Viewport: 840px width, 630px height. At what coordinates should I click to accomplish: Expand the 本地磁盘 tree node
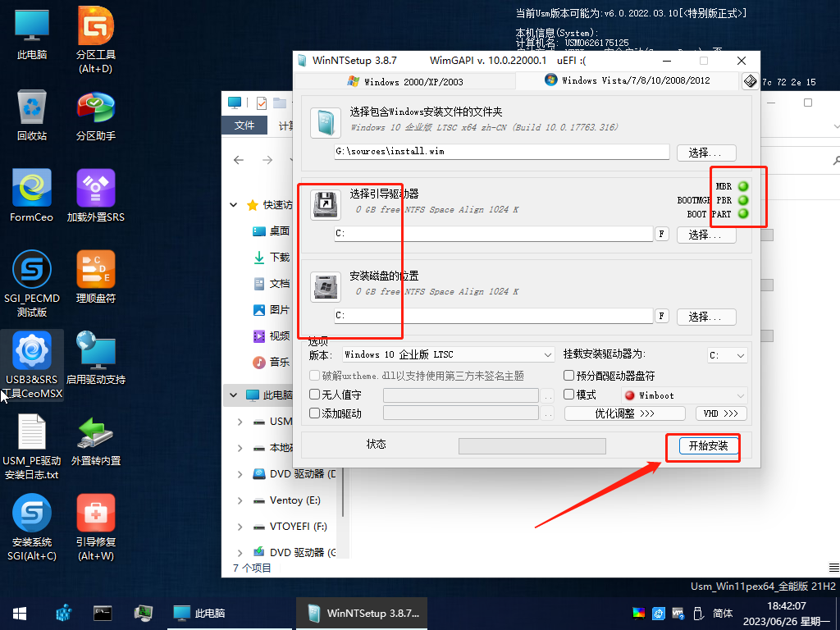[240, 448]
